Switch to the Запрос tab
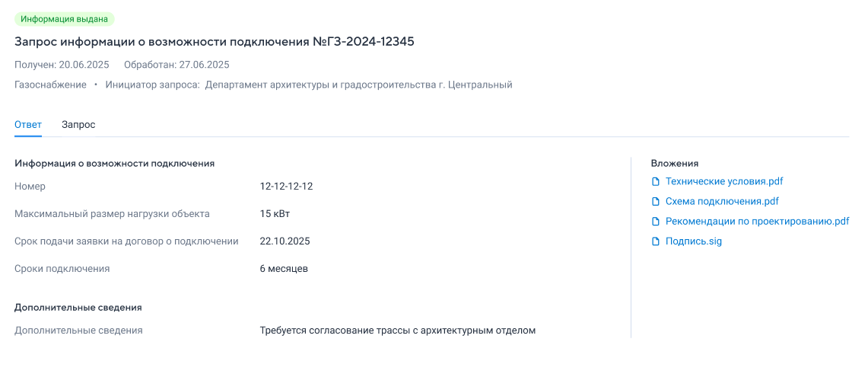 [x=78, y=125]
